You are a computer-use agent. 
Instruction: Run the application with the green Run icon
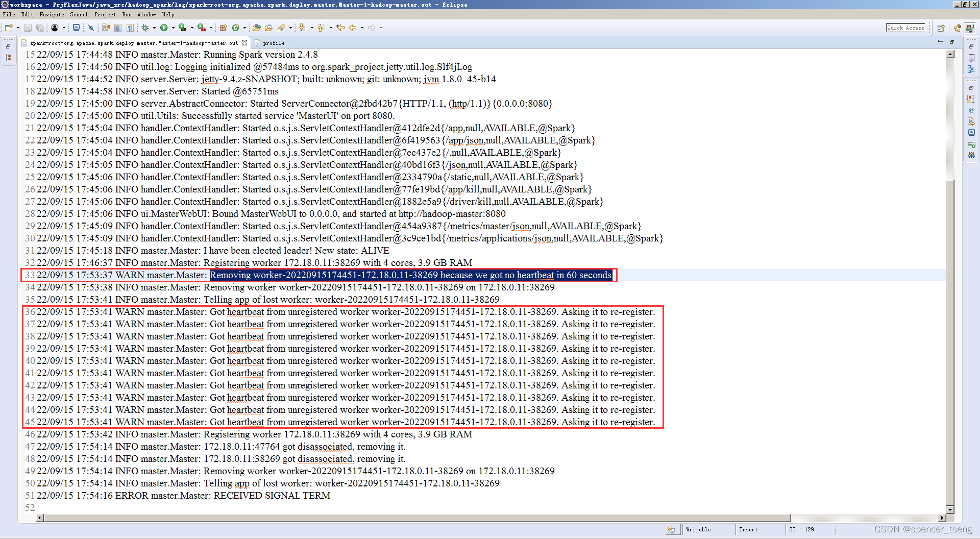164,28
